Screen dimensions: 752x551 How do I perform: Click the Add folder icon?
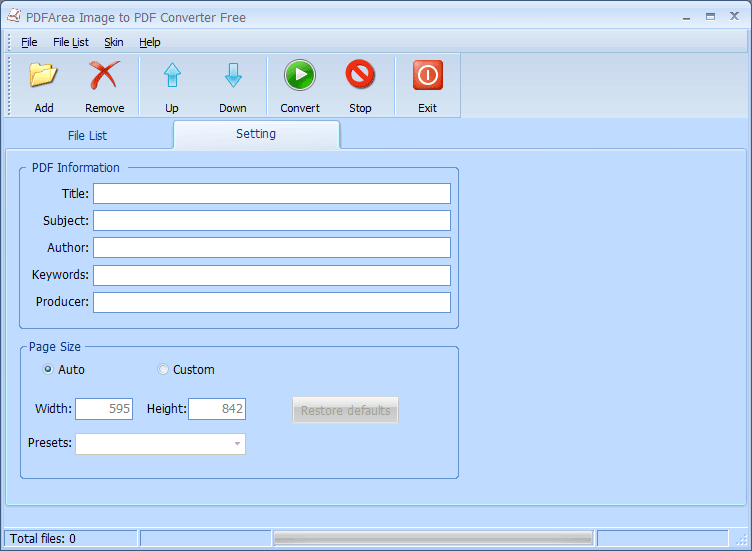pos(43,75)
